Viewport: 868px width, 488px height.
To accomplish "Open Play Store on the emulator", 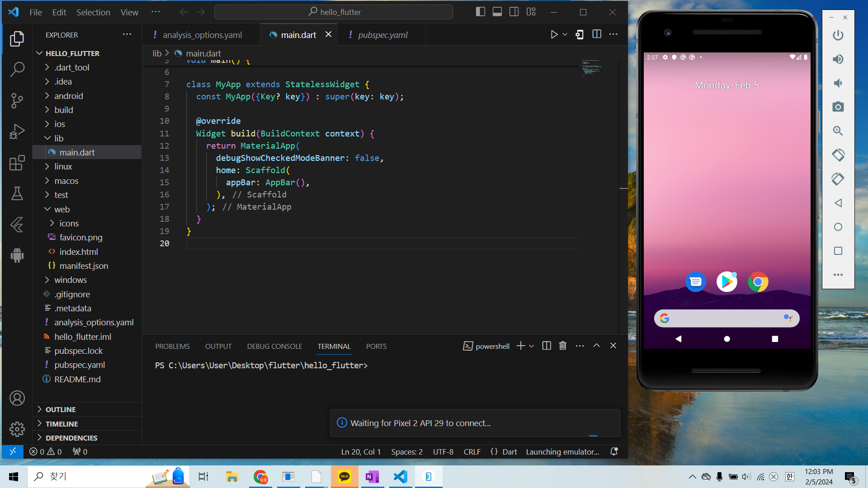I will [x=727, y=282].
